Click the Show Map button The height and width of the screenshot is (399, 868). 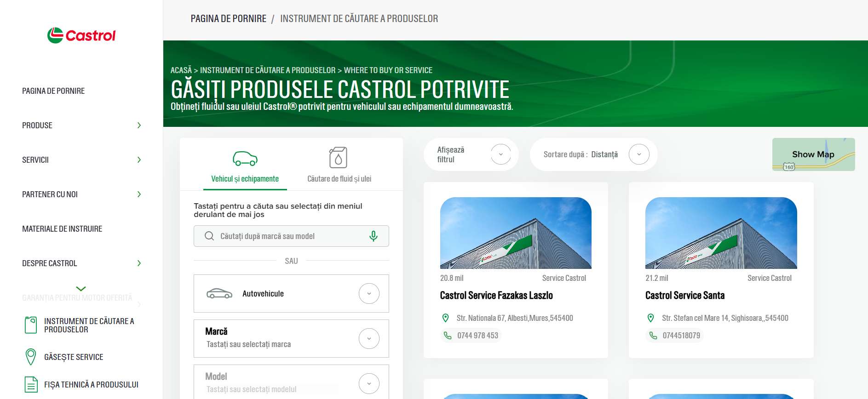point(813,154)
